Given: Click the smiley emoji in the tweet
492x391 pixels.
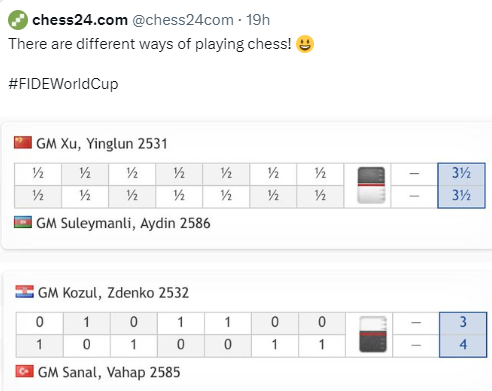Looking at the screenshot, I should click(305, 44).
